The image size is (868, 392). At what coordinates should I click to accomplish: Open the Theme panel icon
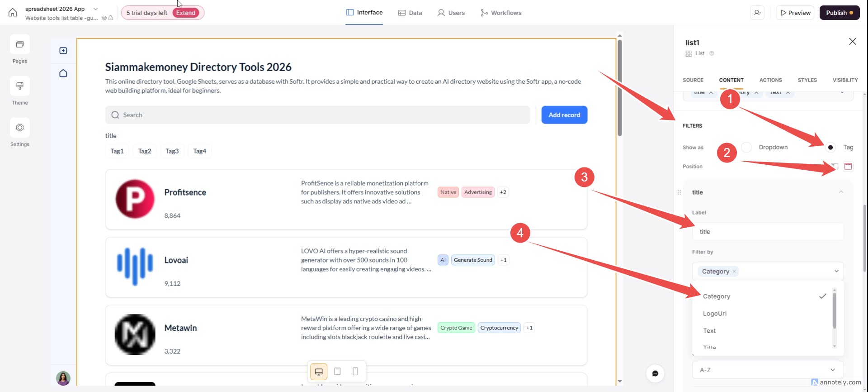pos(20,86)
